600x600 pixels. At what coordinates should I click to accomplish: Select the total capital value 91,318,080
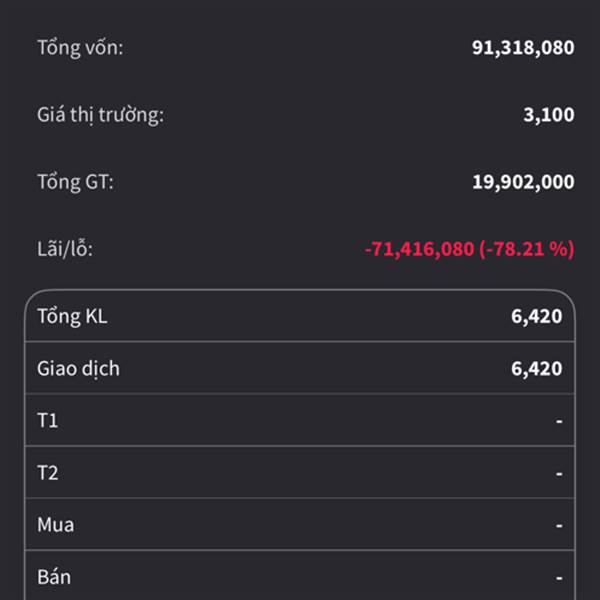click(523, 47)
